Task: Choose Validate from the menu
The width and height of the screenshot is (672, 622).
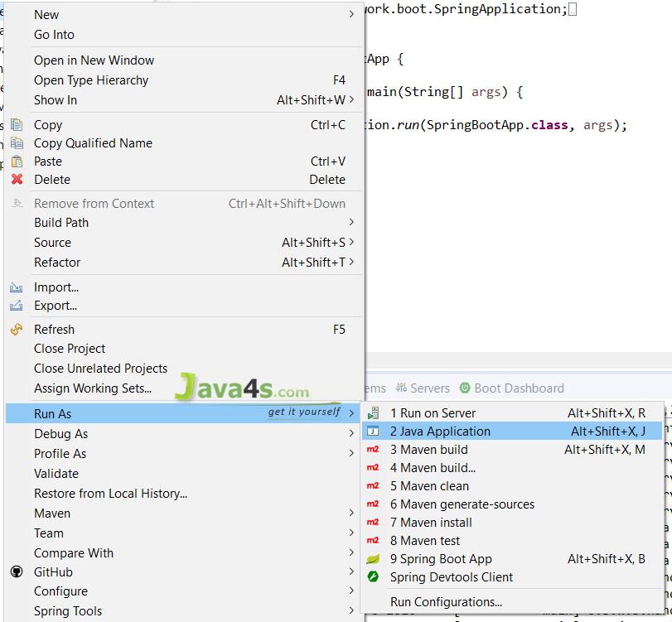Action: pyautogui.click(x=184, y=474)
